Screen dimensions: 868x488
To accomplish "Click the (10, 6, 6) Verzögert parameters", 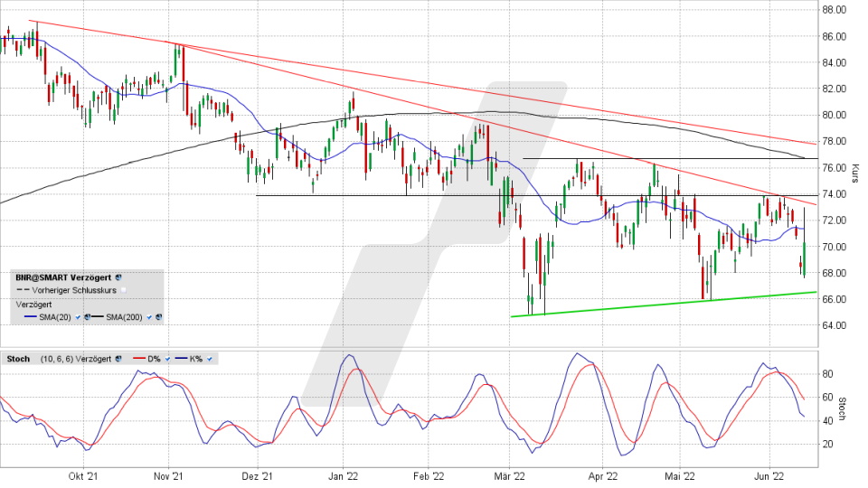I will click(x=76, y=359).
